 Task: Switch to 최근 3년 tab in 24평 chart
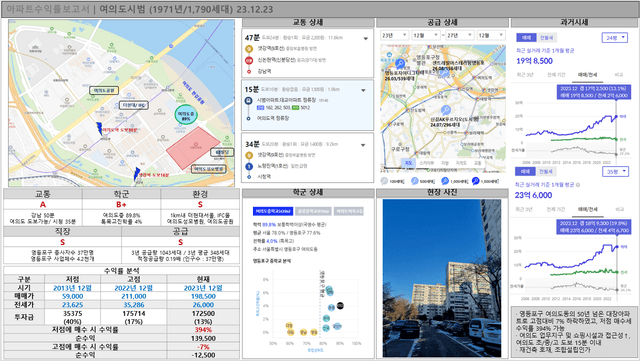coord(525,75)
